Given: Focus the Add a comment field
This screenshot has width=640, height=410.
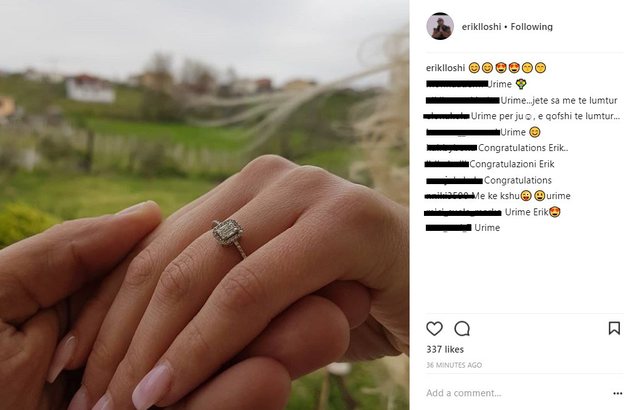Looking at the screenshot, I should coord(516,393).
